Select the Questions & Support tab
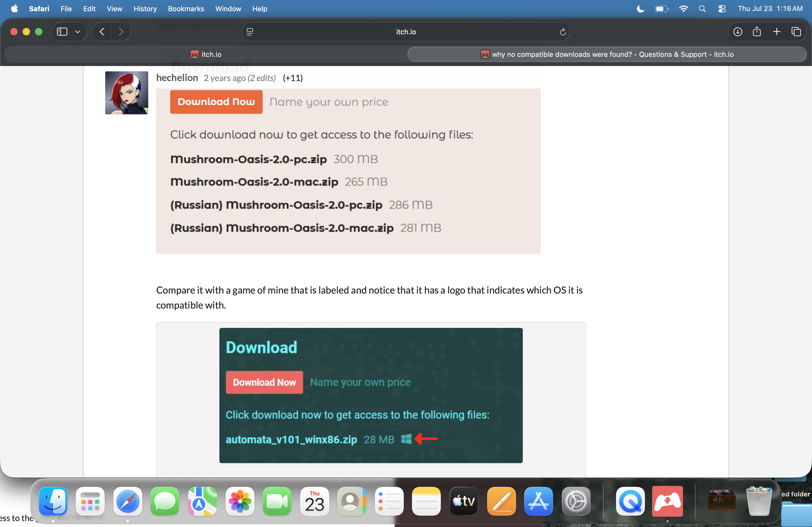Image resolution: width=812 pixels, height=527 pixels. tap(607, 54)
